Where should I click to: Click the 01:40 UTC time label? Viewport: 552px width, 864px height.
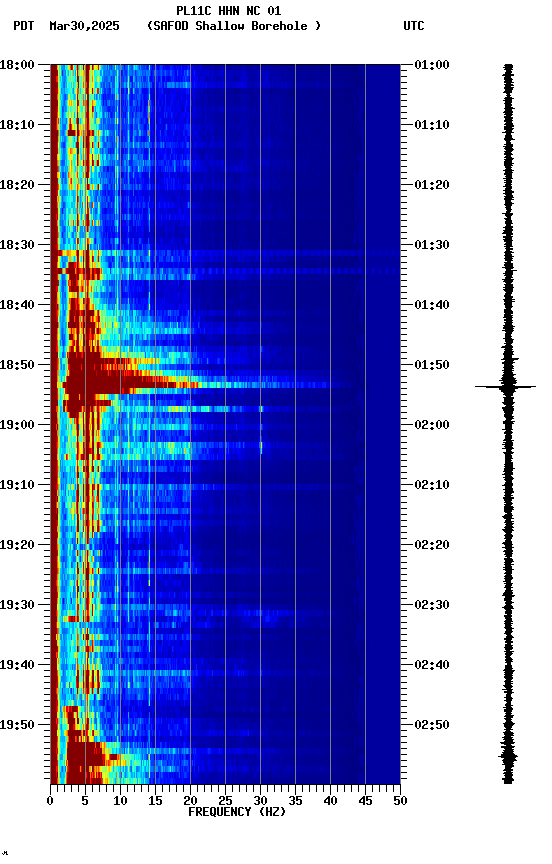tap(432, 305)
